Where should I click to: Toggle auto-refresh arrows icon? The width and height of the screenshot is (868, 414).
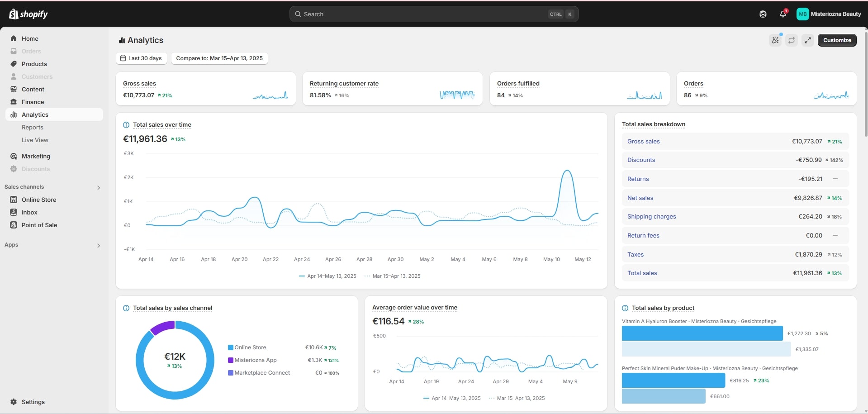792,40
